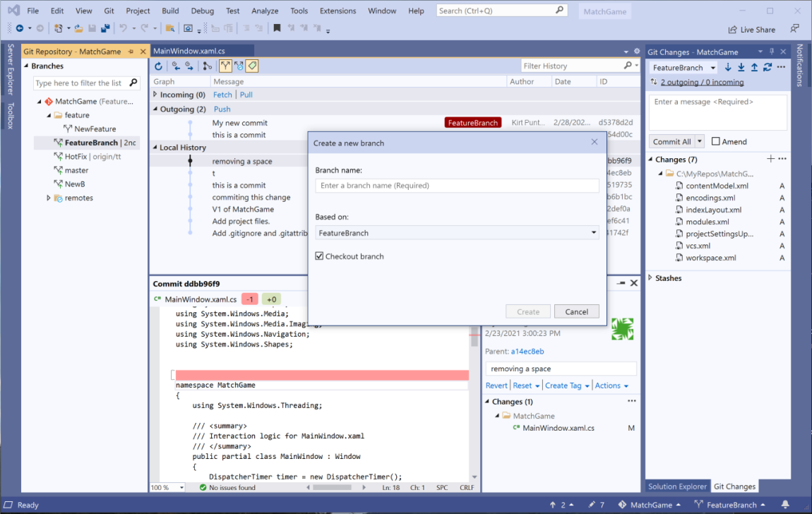812x514 pixels.
Task: Click the Enter a branch name input field
Action: (457, 186)
